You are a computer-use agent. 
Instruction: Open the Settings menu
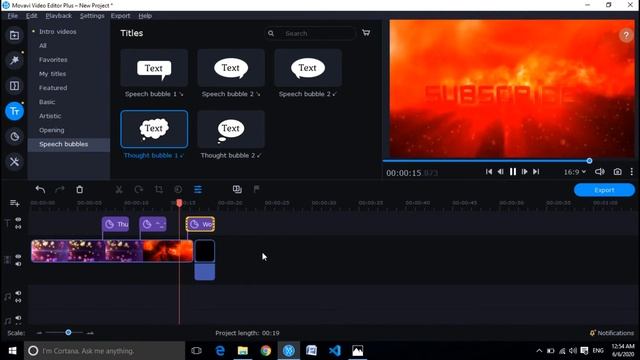pos(92,16)
